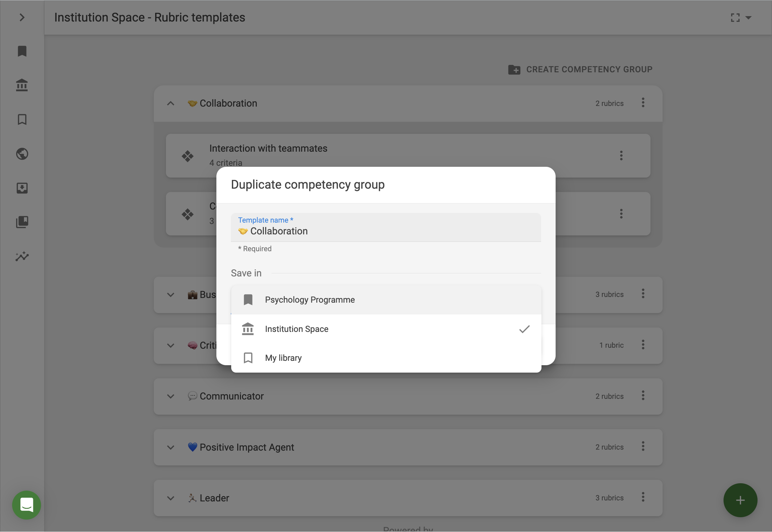Screen dimensions: 772x532
Task: Open the filled bookmark sidebar icon
Action: tap(22, 51)
